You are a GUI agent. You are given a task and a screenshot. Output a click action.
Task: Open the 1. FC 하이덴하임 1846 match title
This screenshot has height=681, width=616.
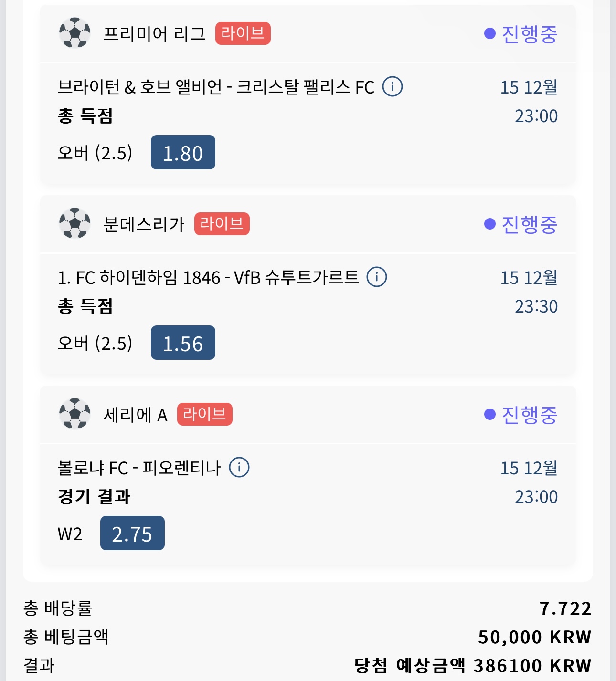tap(208, 277)
